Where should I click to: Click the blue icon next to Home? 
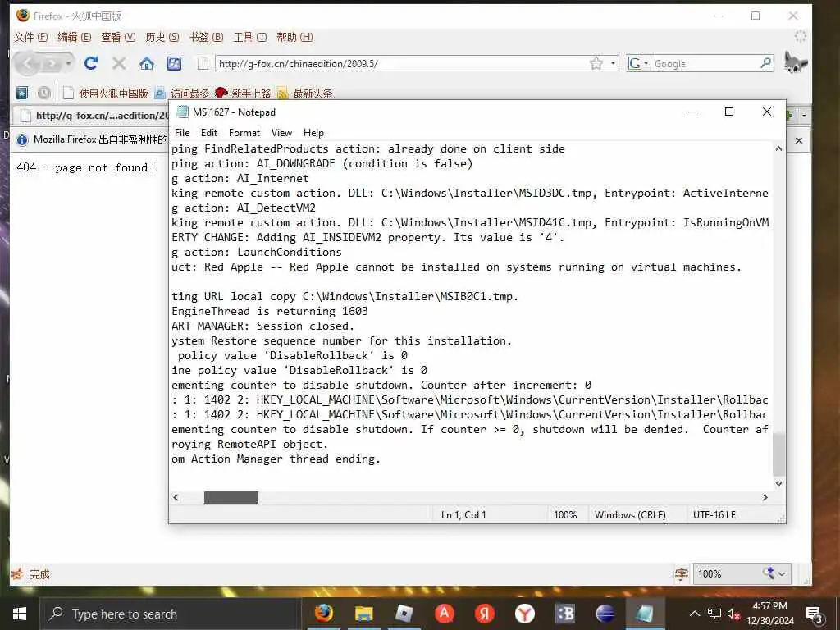[174, 64]
